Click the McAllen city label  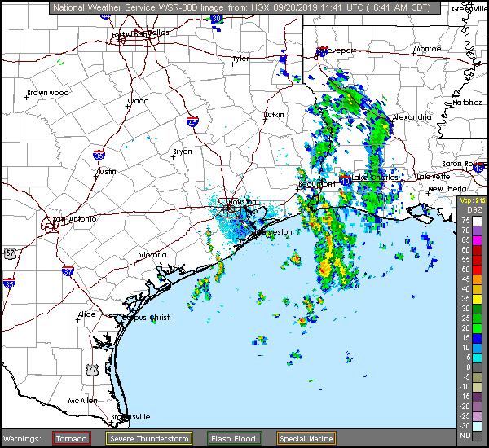83,401
